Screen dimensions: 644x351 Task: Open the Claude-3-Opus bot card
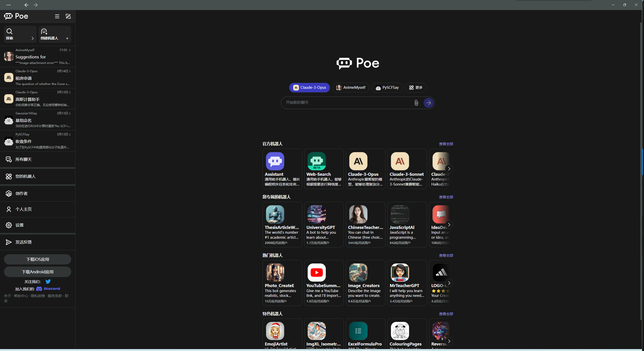365,169
